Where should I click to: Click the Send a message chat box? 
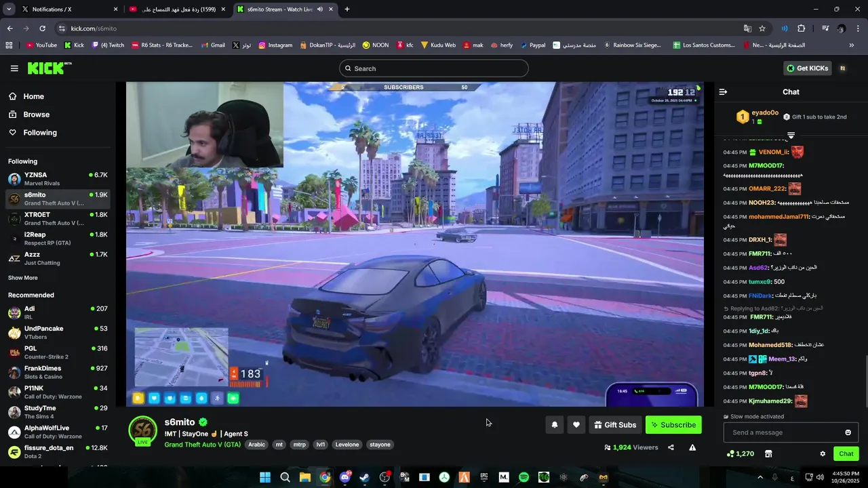point(791,432)
